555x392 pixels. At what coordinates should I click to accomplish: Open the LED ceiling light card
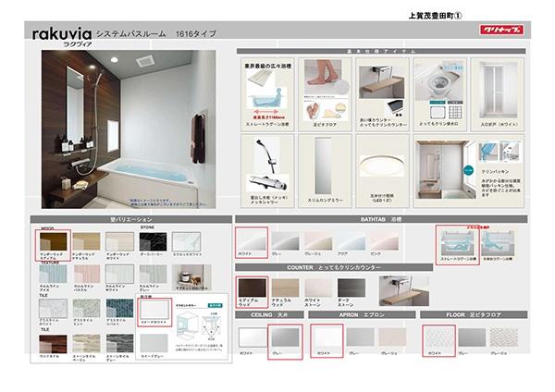pyautogui.click(x=382, y=170)
